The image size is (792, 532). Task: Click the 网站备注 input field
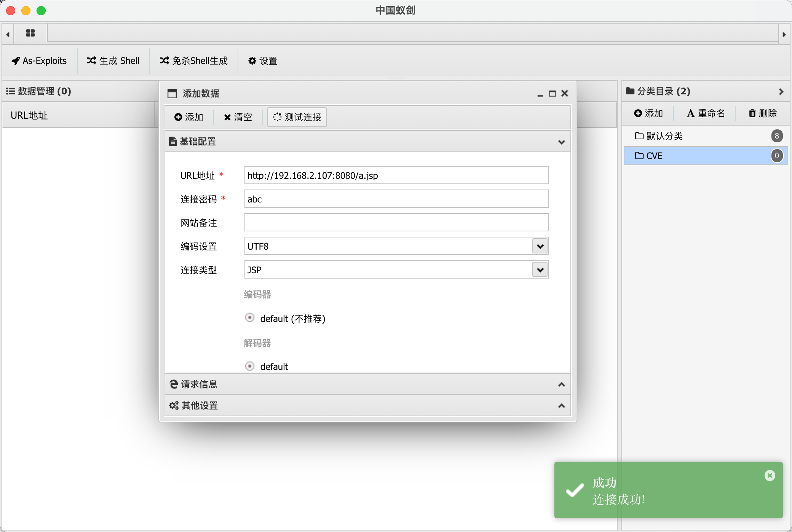click(x=396, y=223)
